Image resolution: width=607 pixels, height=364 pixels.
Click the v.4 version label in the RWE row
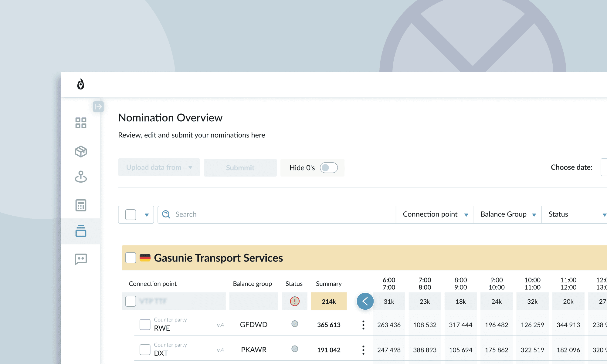click(220, 325)
